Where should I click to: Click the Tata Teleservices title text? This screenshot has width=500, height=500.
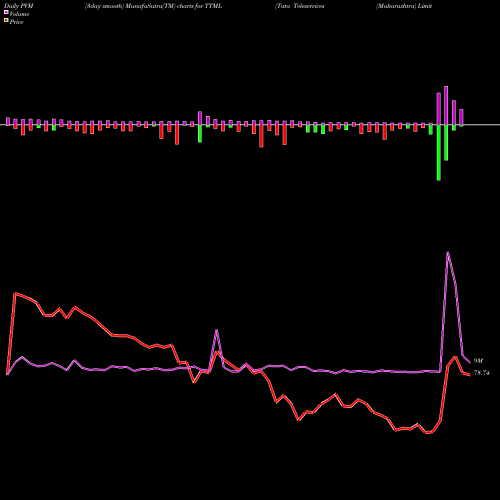click(300, 6)
